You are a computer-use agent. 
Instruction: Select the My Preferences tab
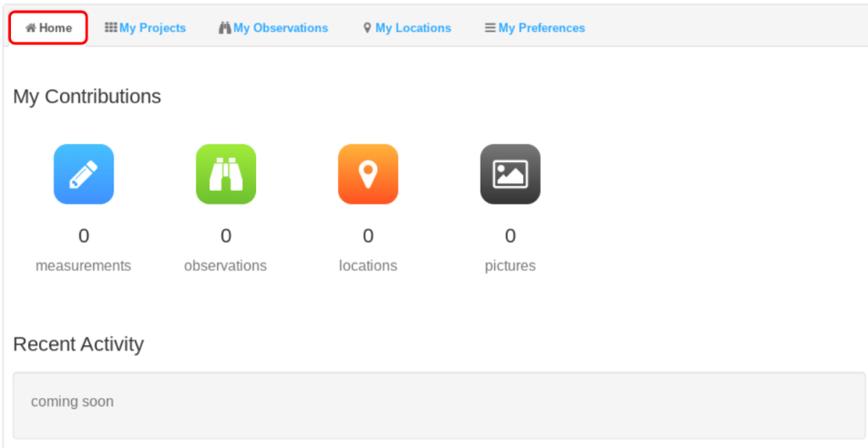(535, 28)
